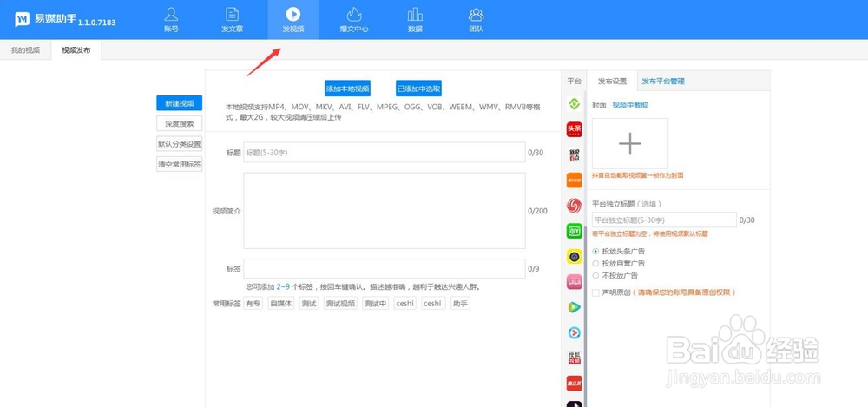Open the 发布平台管理 tab

point(663,81)
